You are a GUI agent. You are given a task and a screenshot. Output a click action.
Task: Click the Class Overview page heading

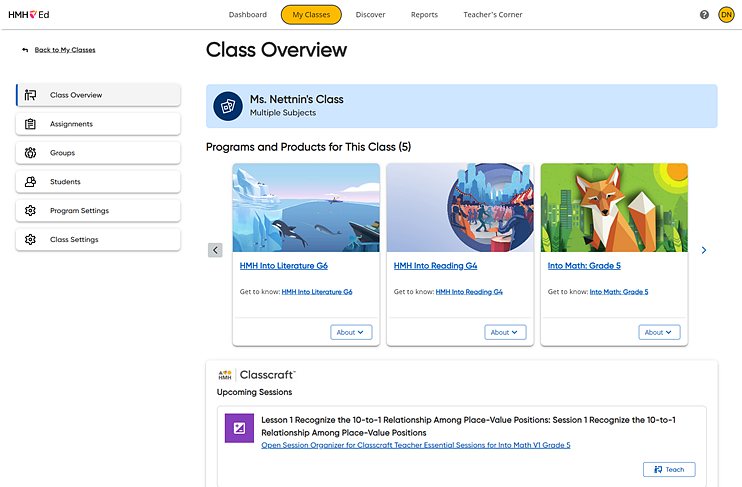tap(276, 50)
